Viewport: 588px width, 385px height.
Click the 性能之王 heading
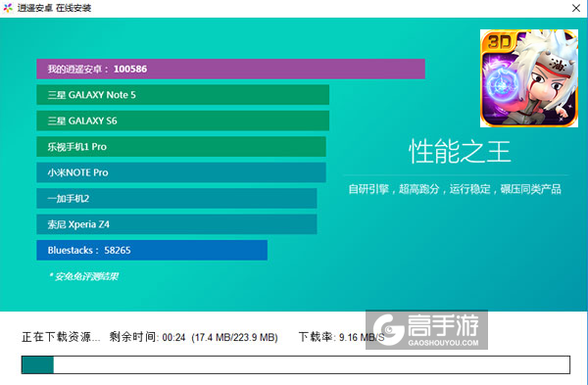click(460, 152)
